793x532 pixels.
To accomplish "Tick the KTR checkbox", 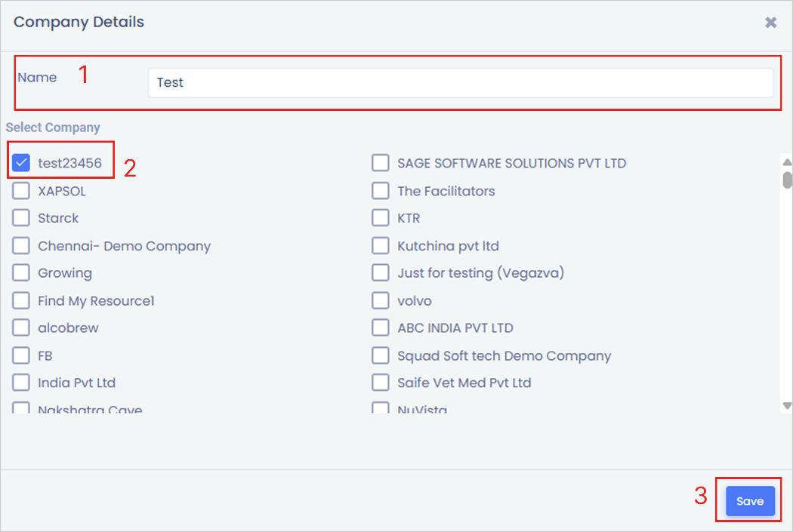I will pos(381,218).
